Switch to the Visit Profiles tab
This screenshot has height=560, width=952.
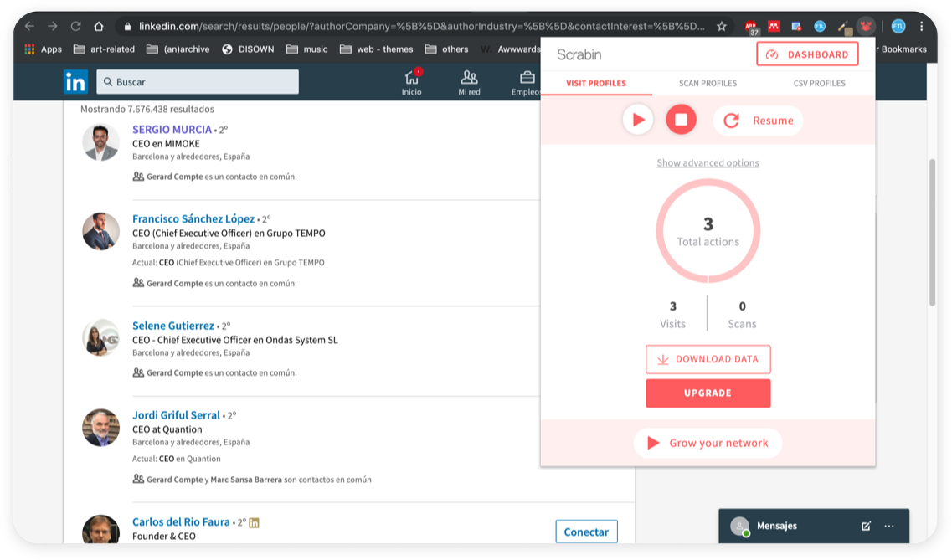[x=596, y=83]
